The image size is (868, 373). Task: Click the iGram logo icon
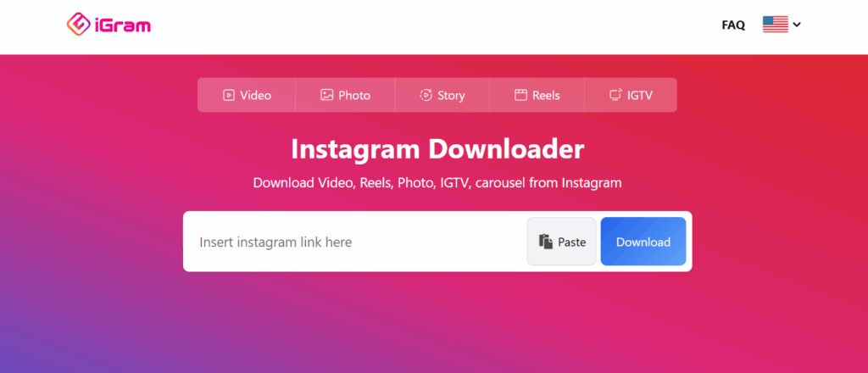[79, 25]
